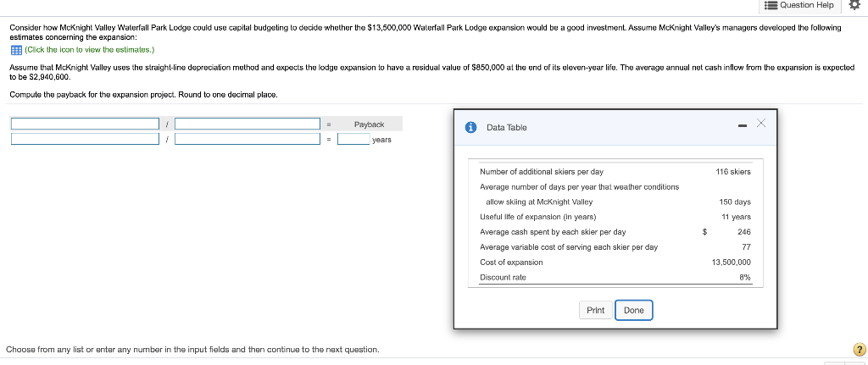Minimize the Data Table dialog
Image resolution: width=868 pixels, height=365 pixels.
pyautogui.click(x=742, y=127)
